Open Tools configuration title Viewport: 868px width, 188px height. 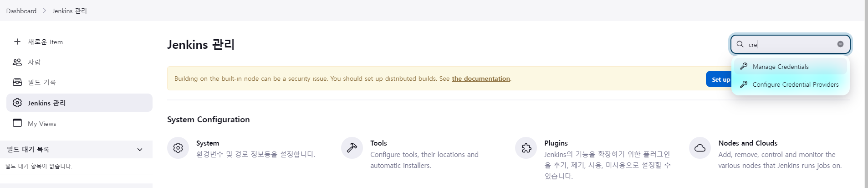coord(378,143)
